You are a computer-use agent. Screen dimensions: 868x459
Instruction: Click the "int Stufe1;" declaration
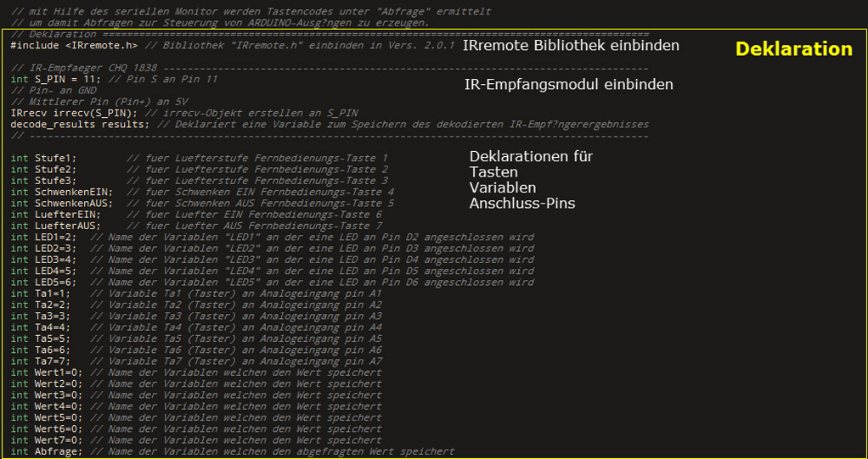click(43, 159)
